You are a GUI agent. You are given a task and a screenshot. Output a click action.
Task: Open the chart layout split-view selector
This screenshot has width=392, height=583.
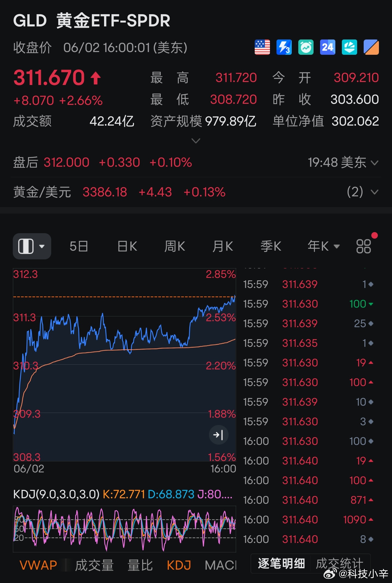32,246
